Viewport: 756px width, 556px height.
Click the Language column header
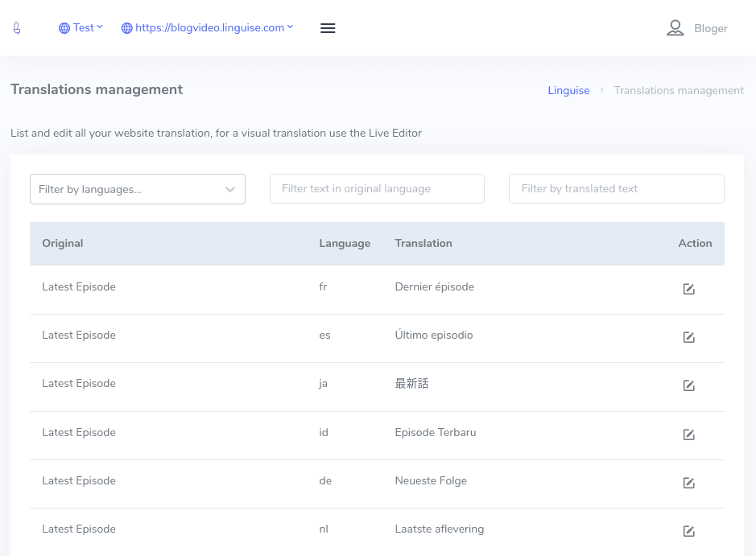(x=345, y=244)
